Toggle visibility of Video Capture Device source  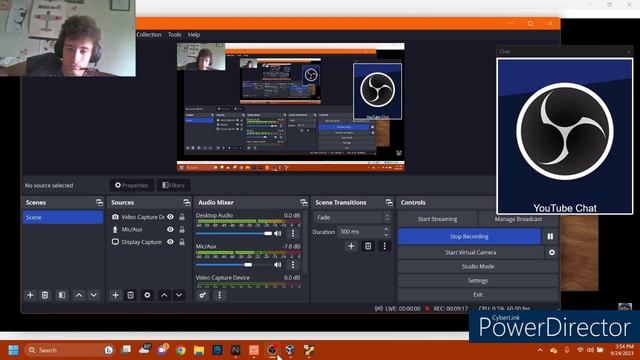[x=170, y=217]
